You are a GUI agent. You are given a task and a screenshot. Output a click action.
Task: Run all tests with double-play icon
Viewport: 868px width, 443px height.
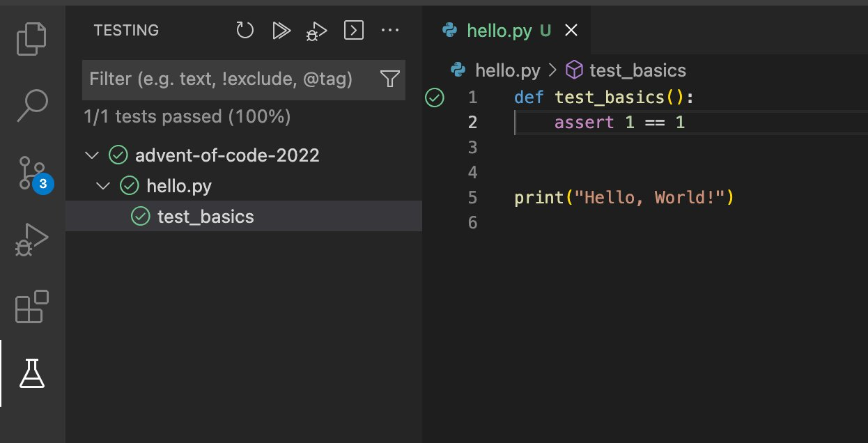pos(281,31)
